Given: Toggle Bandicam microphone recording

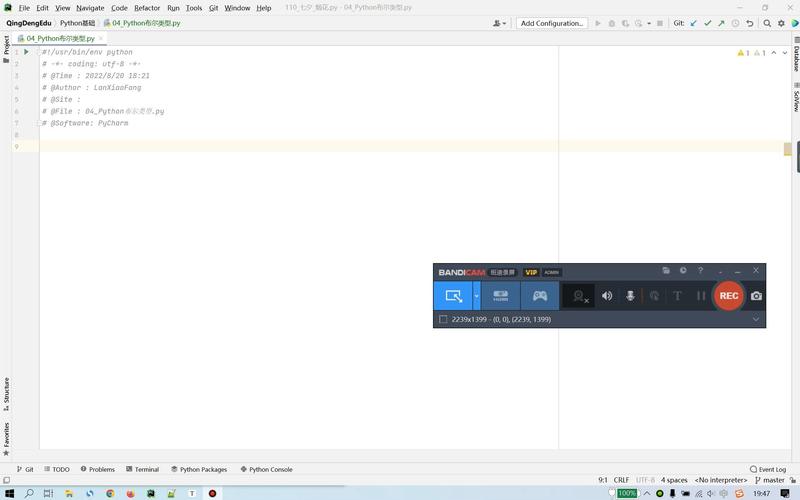Looking at the screenshot, I should (x=630, y=296).
